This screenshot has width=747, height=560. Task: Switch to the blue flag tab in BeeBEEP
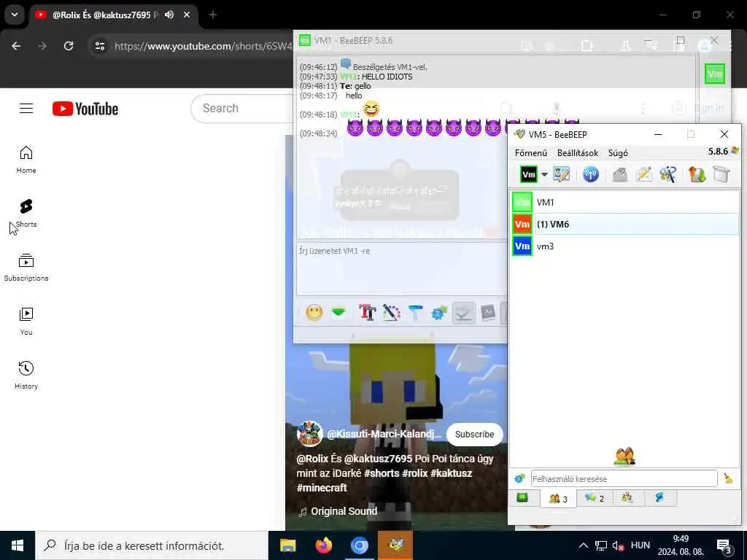(659, 497)
